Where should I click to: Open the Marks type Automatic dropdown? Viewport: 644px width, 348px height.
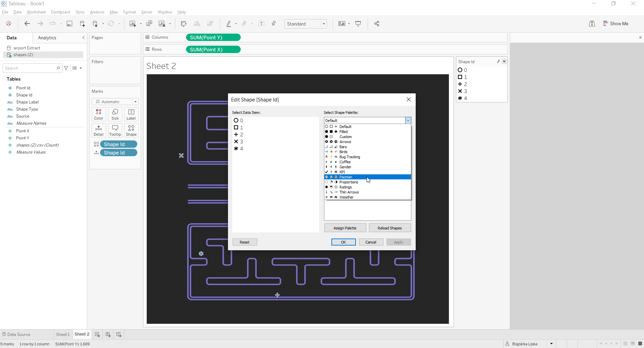pos(115,102)
